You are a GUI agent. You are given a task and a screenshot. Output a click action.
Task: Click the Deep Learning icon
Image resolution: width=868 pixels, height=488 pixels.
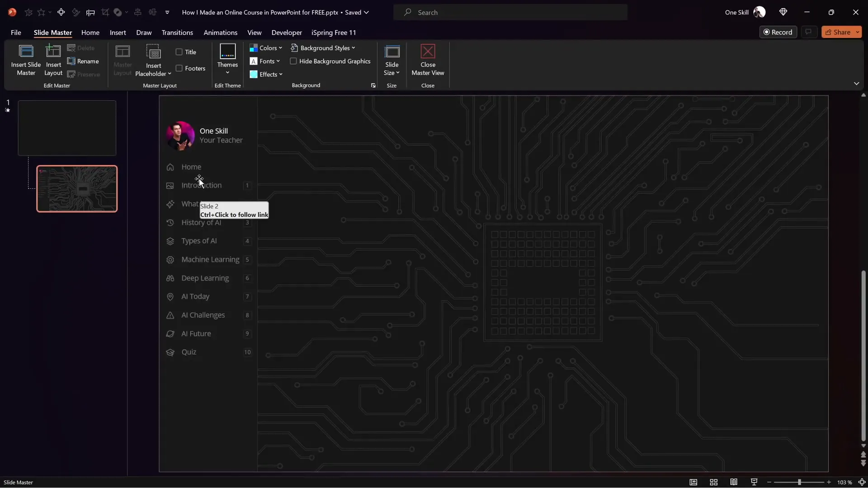click(x=170, y=278)
